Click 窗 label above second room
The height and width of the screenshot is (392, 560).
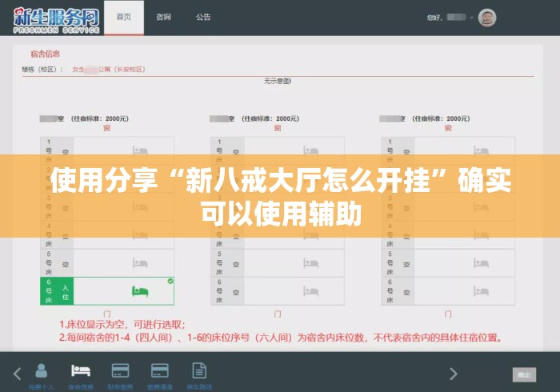click(278, 128)
